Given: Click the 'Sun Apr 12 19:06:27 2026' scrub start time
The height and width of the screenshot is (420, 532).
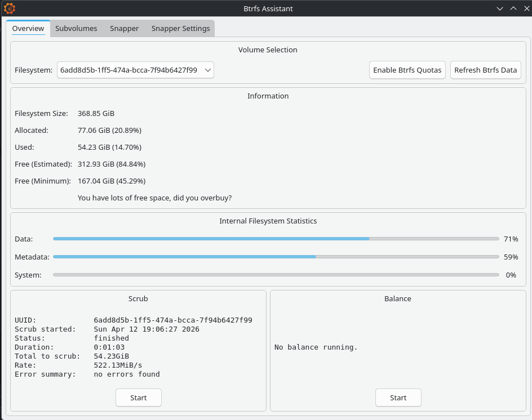Looking at the screenshot, I should (x=147, y=329).
